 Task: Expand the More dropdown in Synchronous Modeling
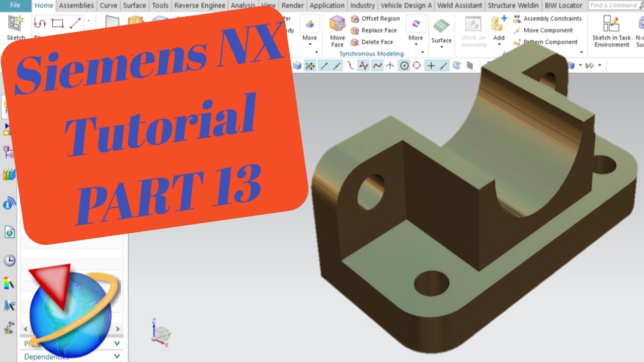[x=416, y=35]
